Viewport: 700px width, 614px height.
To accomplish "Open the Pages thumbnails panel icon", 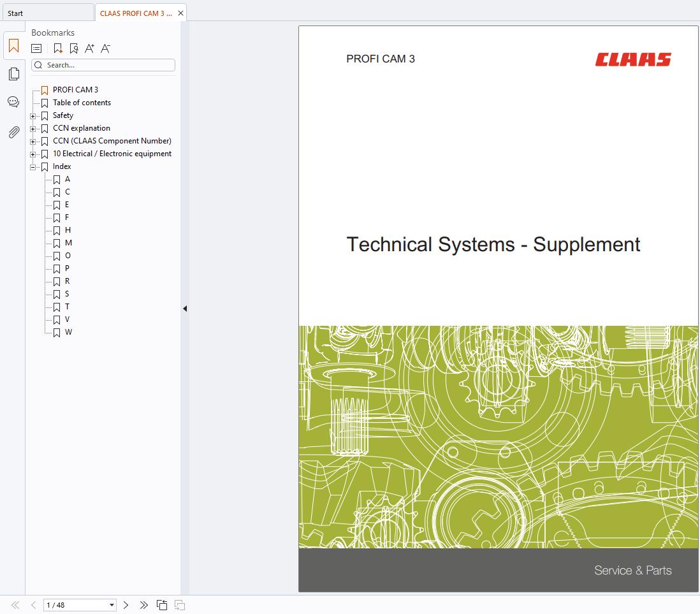I will pos(13,75).
